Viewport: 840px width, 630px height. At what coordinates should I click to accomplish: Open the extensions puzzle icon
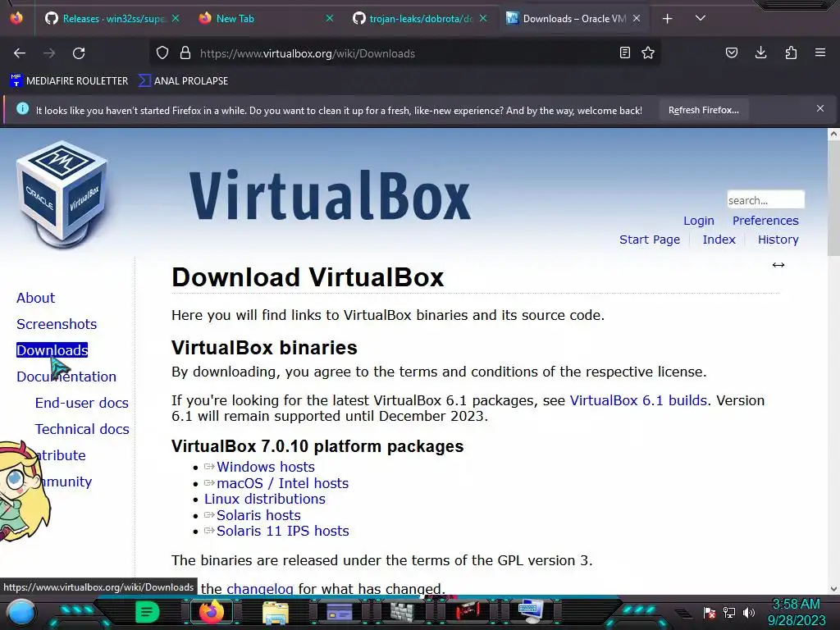coord(791,52)
